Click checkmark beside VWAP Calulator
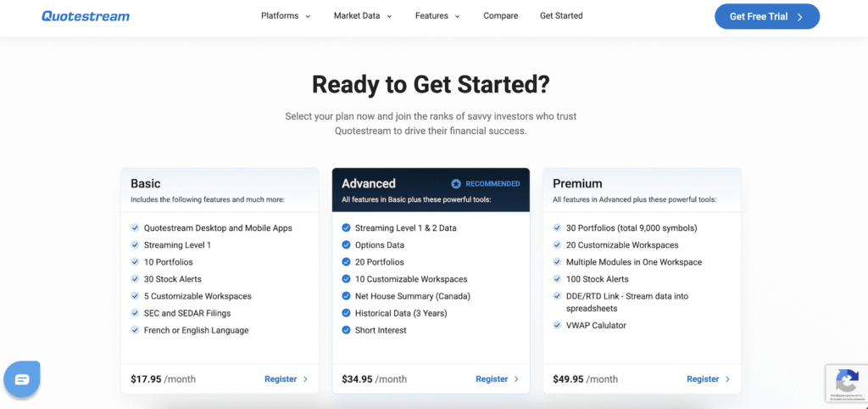 [557, 325]
